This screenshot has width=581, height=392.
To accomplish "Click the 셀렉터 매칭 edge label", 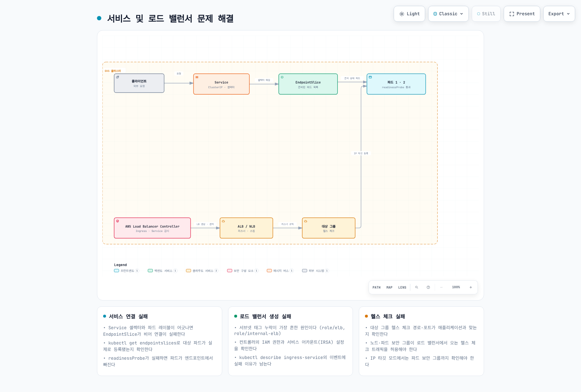I will (x=264, y=80).
